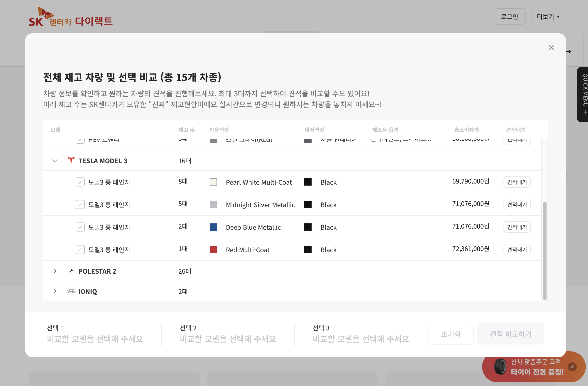This screenshot has width=588, height=386.
Task: Click the Hyundai logo next to IONIQ
Action: click(x=71, y=291)
